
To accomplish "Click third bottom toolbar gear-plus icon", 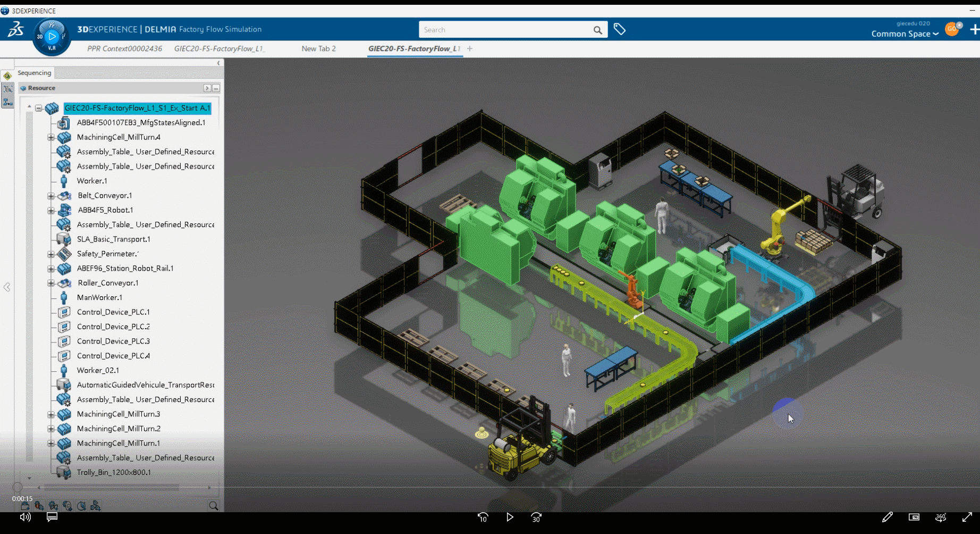I will tap(53, 506).
